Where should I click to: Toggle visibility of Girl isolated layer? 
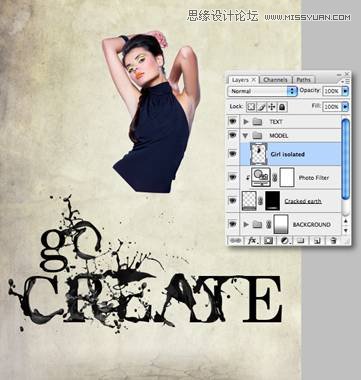tap(232, 154)
